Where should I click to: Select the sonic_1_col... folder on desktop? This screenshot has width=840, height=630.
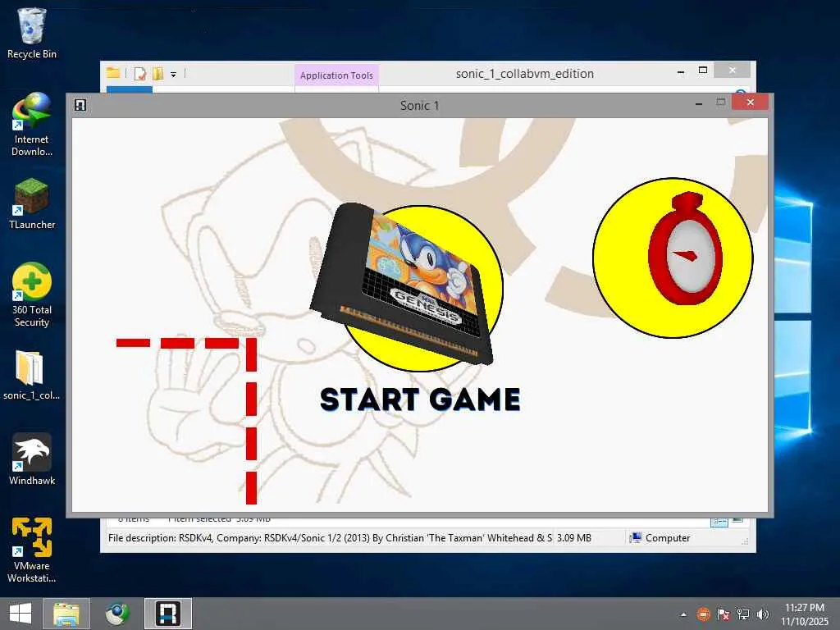click(x=32, y=376)
